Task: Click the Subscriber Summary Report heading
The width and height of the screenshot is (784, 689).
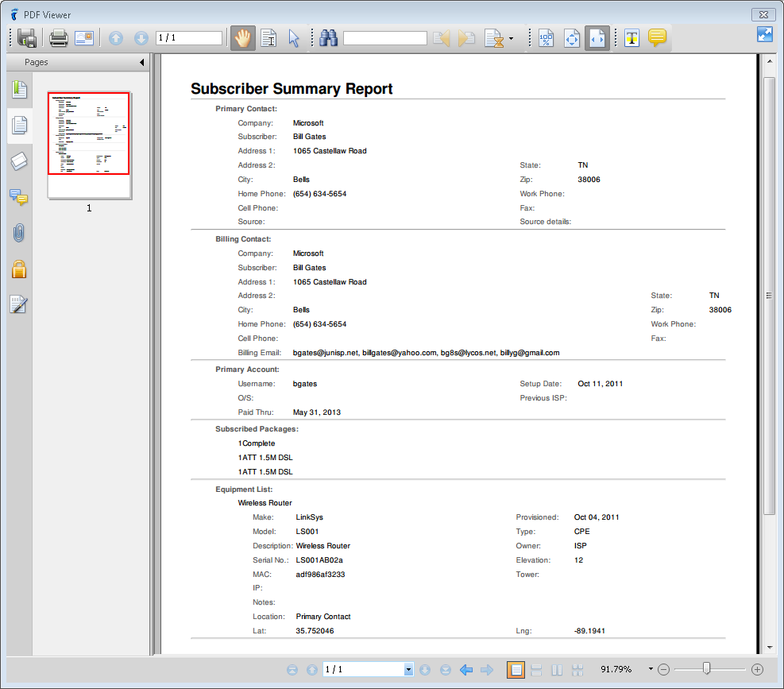Action: 292,88
